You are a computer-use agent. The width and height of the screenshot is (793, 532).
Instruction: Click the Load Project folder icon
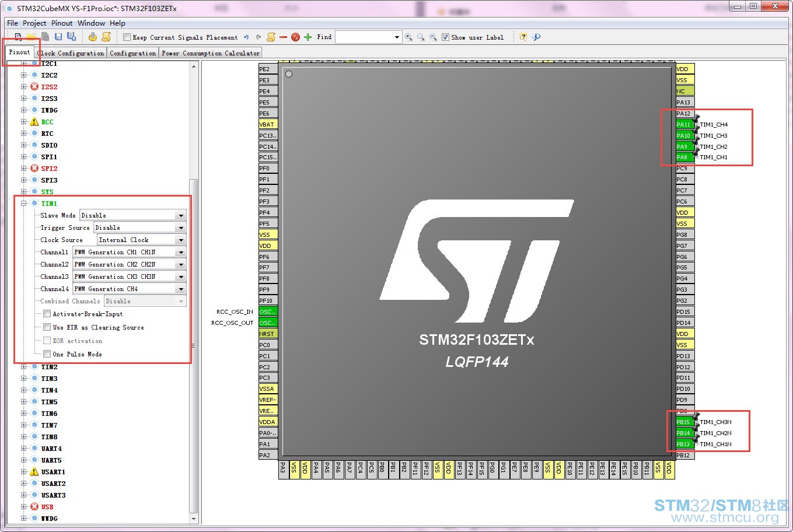tap(32, 37)
